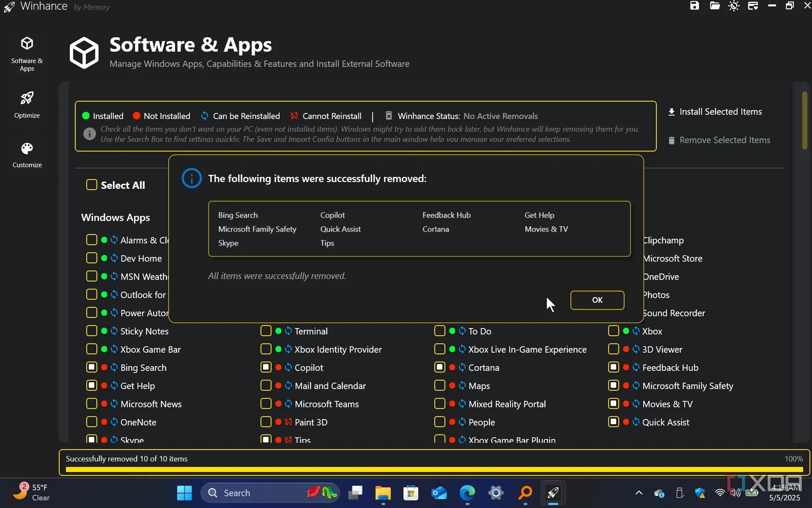
Task: Open Settings gear from the taskbar
Action: coord(496,493)
